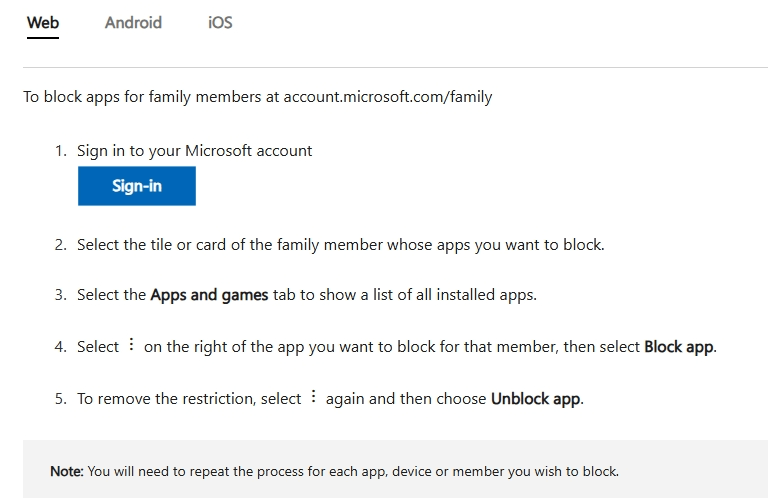Click "To block apps for family members" intro

(x=142, y=96)
